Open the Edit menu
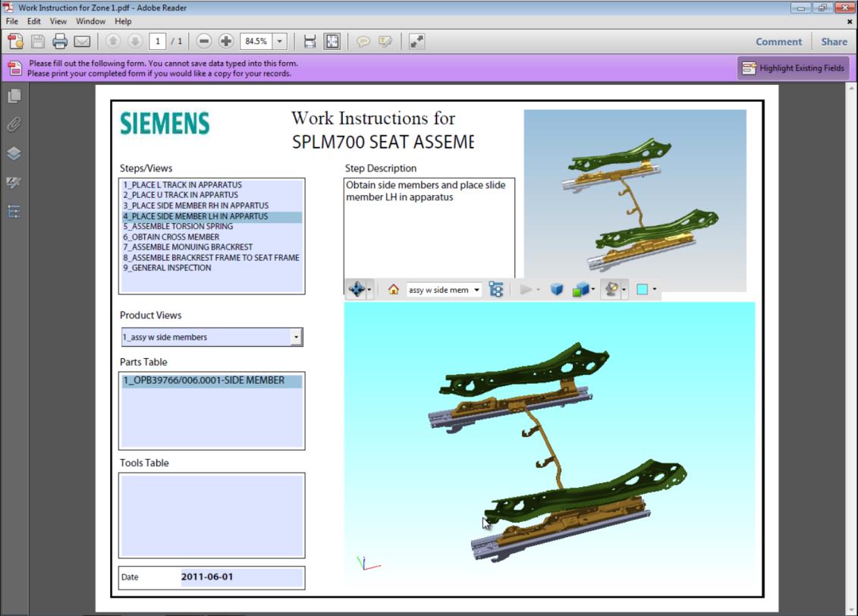This screenshot has height=616, width=858. [34, 21]
